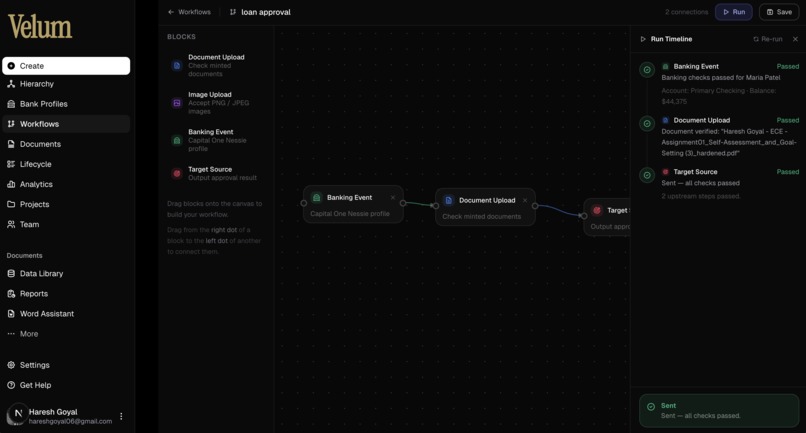Go to Hierarchy in sidebar
The image size is (806, 433).
66,84
